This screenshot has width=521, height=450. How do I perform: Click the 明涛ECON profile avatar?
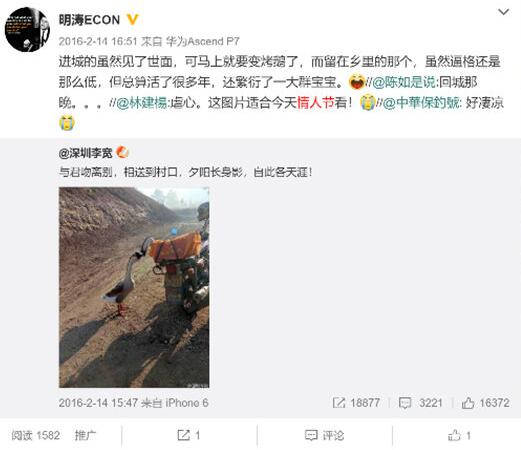27,30
